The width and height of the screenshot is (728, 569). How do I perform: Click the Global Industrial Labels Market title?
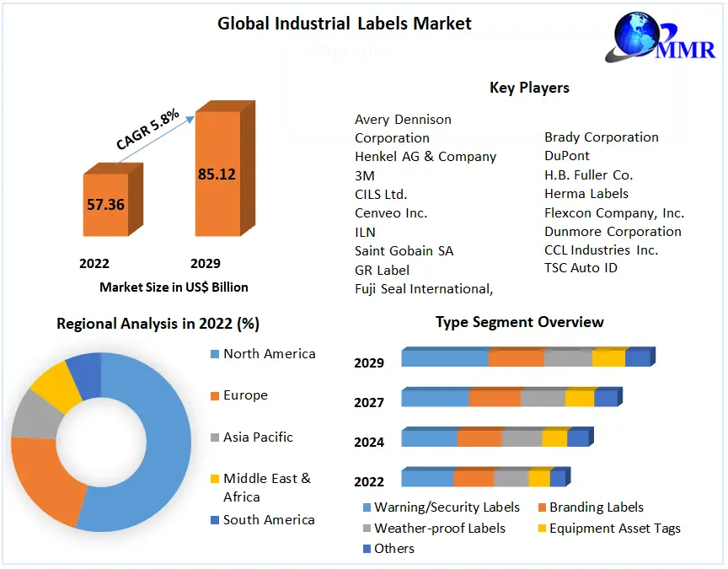click(x=345, y=23)
